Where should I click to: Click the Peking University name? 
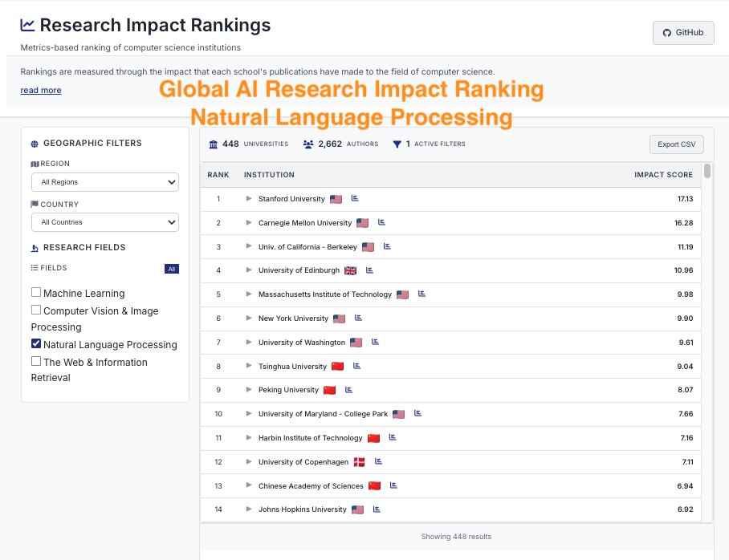[x=288, y=390]
